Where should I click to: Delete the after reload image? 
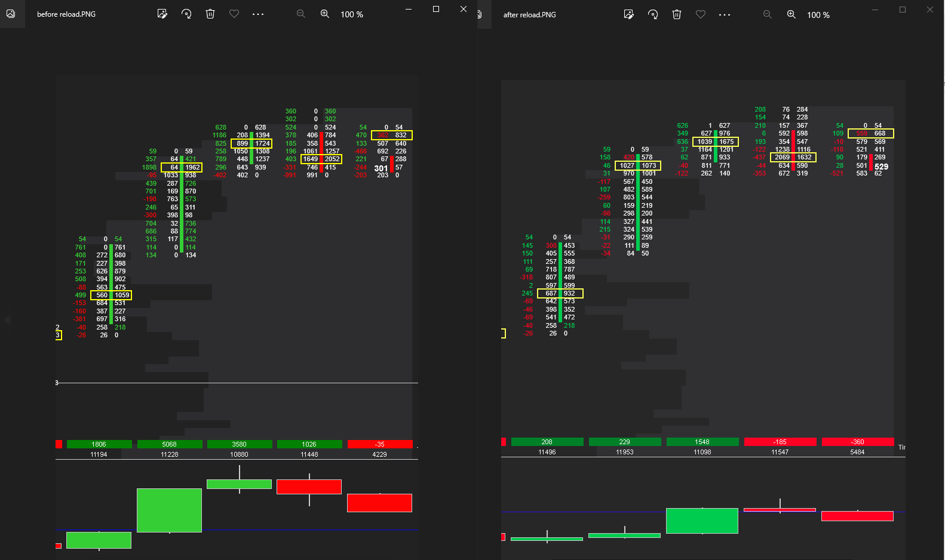pos(677,14)
